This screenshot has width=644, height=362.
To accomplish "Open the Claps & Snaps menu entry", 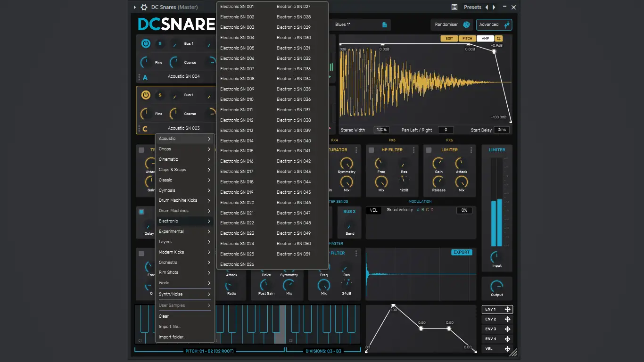I will coord(185,170).
